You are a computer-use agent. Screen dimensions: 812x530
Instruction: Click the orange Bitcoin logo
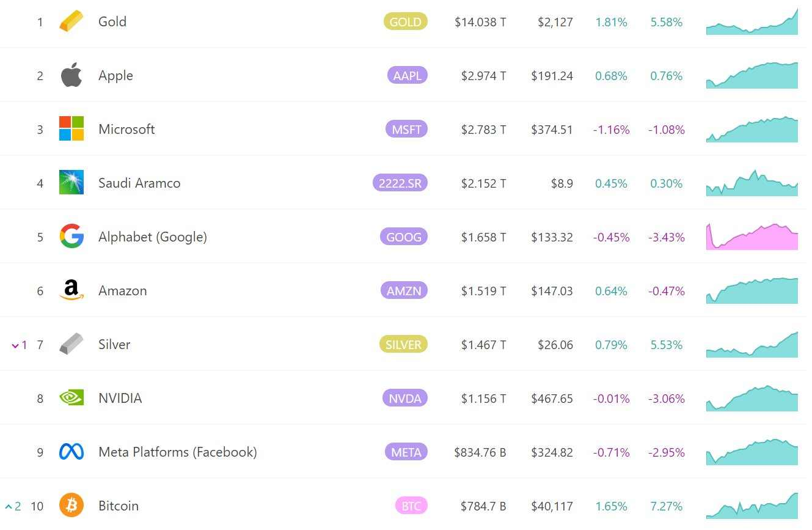[x=71, y=506]
